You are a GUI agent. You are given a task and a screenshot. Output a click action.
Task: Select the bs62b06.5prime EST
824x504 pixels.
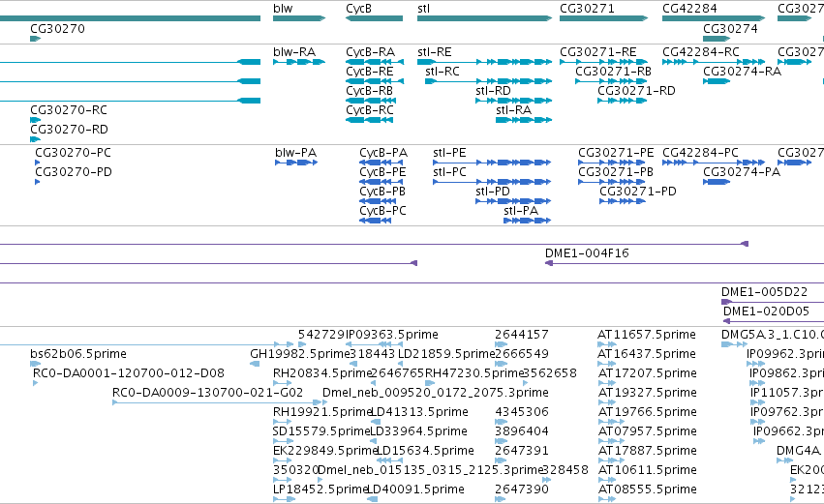(33, 364)
